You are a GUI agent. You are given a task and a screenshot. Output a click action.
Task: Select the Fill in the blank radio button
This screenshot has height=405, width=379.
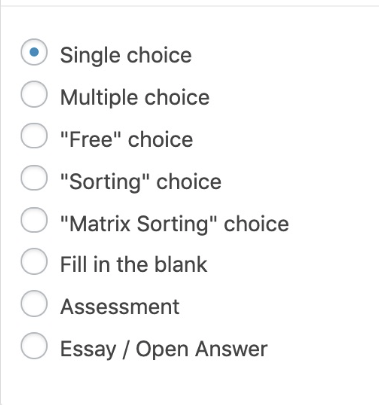[34, 261]
